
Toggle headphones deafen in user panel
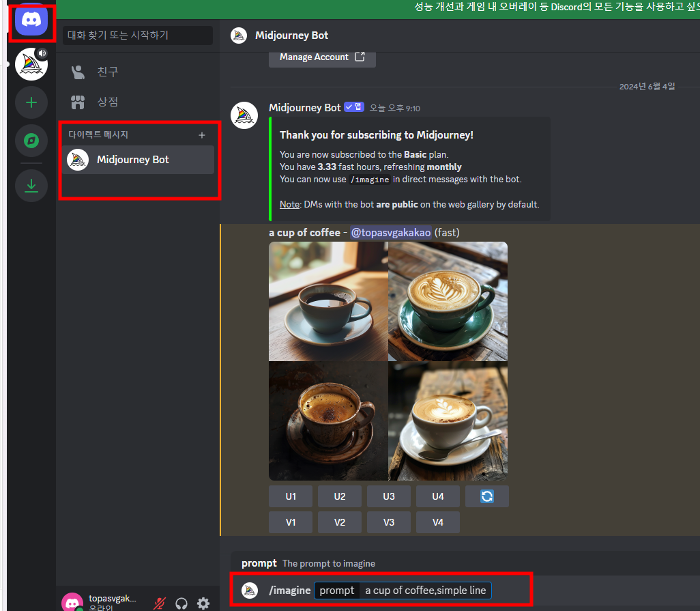[x=181, y=604]
